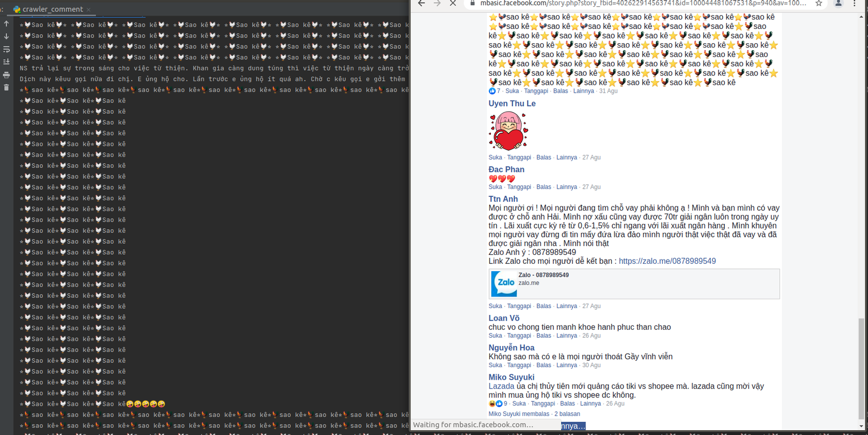Click Tanggapi on Ttn Anh's comment
Screen dimensions: 868x435
(519, 306)
